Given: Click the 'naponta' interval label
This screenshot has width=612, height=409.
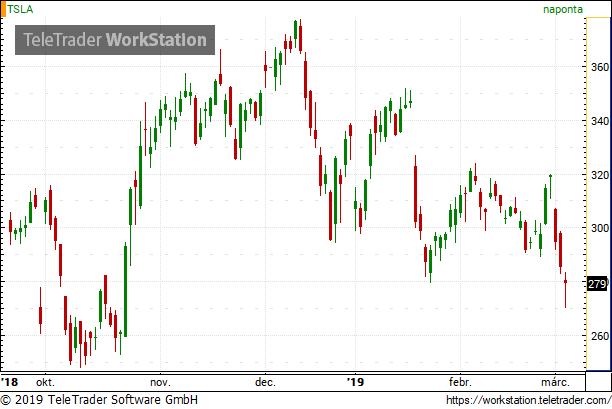Looking at the screenshot, I should pos(563,9).
